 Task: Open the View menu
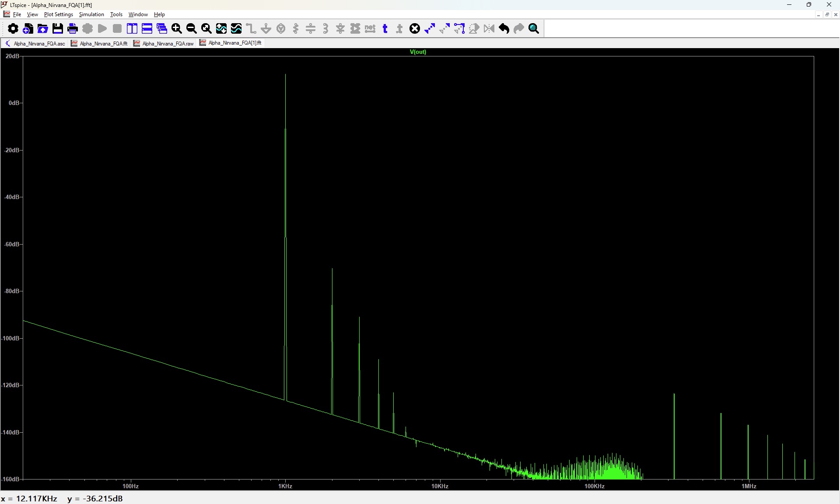[32, 14]
